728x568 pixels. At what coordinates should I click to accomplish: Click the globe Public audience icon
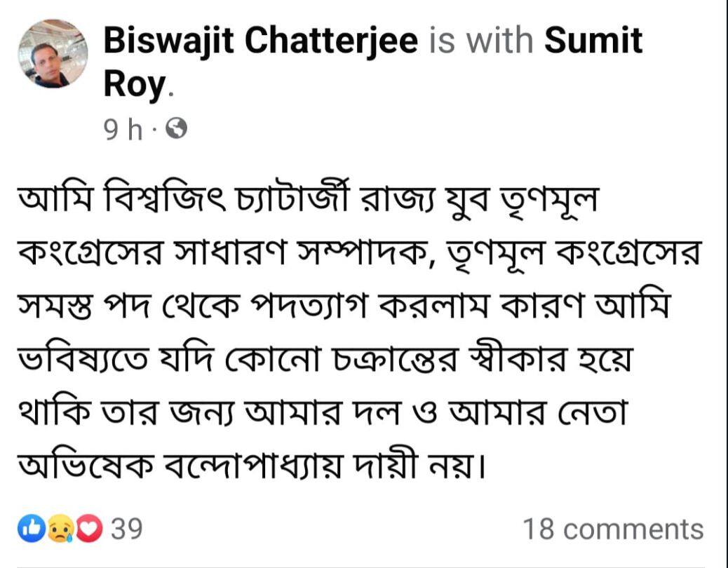coord(178,129)
